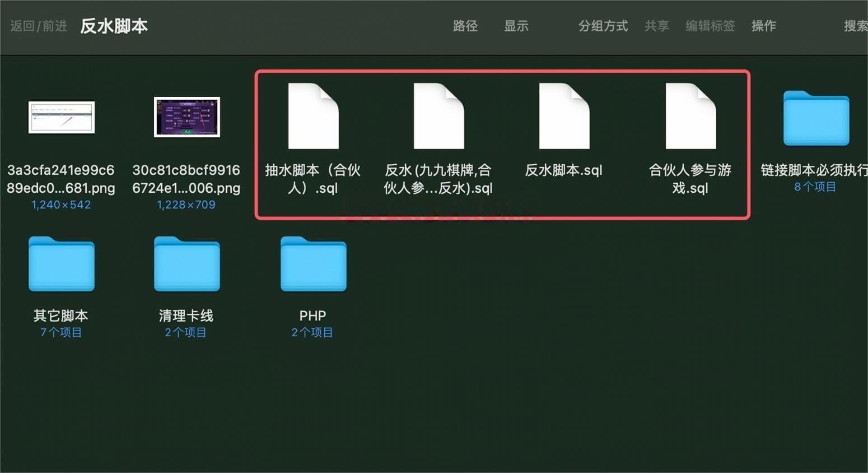The width and height of the screenshot is (868, 473).
Task: Click the 搜索 search toolbar item
Action: tap(856, 26)
